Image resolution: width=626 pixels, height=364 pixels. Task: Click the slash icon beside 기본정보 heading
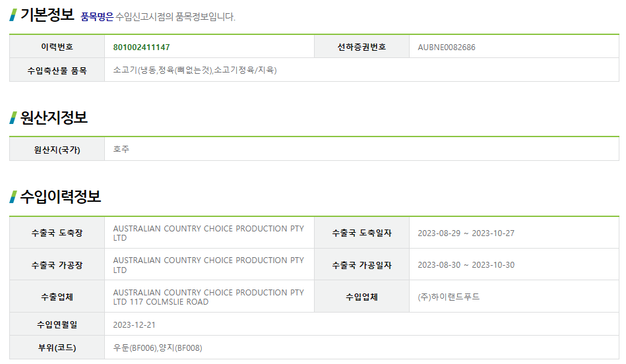(x=13, y=15)
